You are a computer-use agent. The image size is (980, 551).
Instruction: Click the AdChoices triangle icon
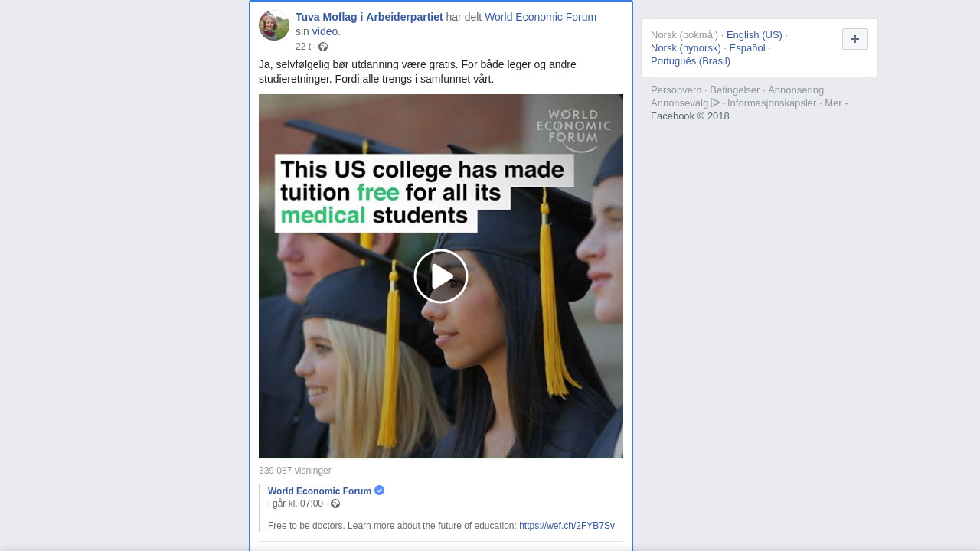(x=715, y=103)
